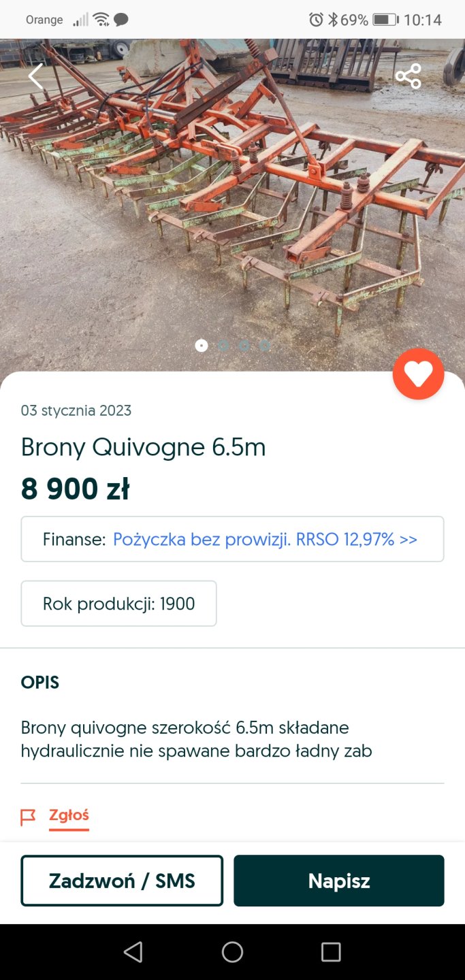This screenshot has height=980, width=465.
Task: Tap the back arrow on photo
Action: click(x=35, y=76)
